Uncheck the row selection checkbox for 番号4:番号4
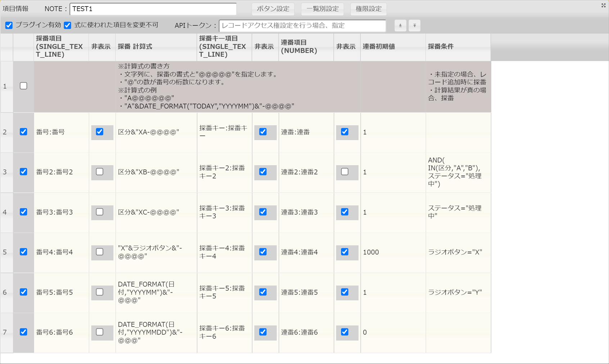Image resolution: width=609 pixels, height=364 pixels. pos(23,252)
